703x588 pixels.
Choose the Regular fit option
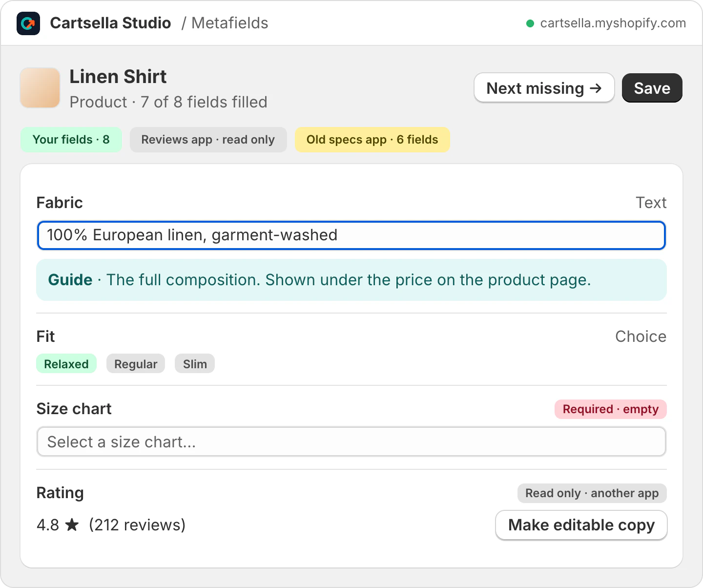coord(136,364)
